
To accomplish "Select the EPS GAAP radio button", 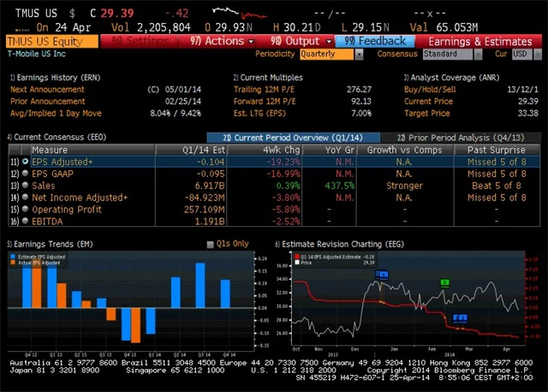I will point(25,173).
